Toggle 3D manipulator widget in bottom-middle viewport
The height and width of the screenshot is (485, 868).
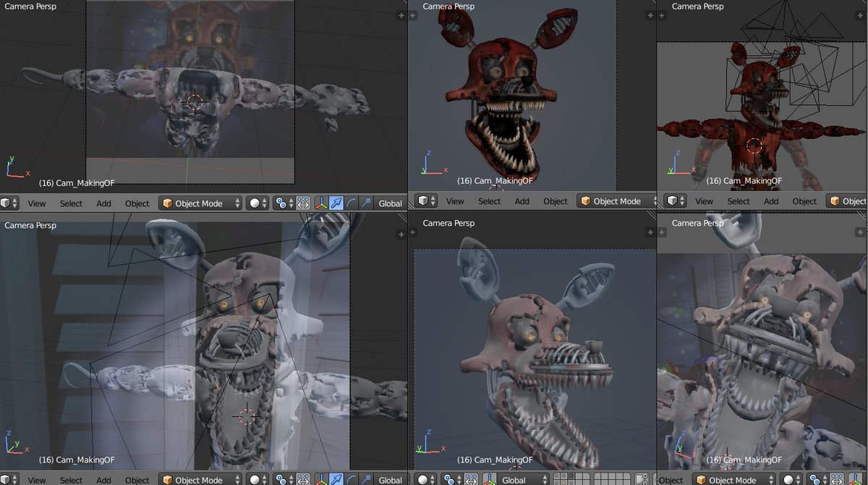(490, 480)
